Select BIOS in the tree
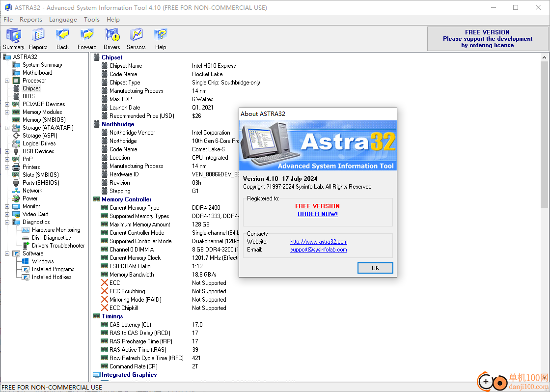Image resolution: width=550 pixels, height=392 pixels. click(x=28, y=96)
